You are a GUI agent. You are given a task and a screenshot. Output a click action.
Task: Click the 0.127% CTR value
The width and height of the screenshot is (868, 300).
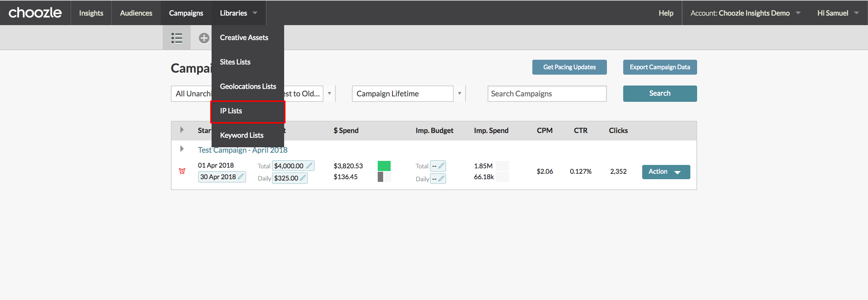click(x=580, y=171)
